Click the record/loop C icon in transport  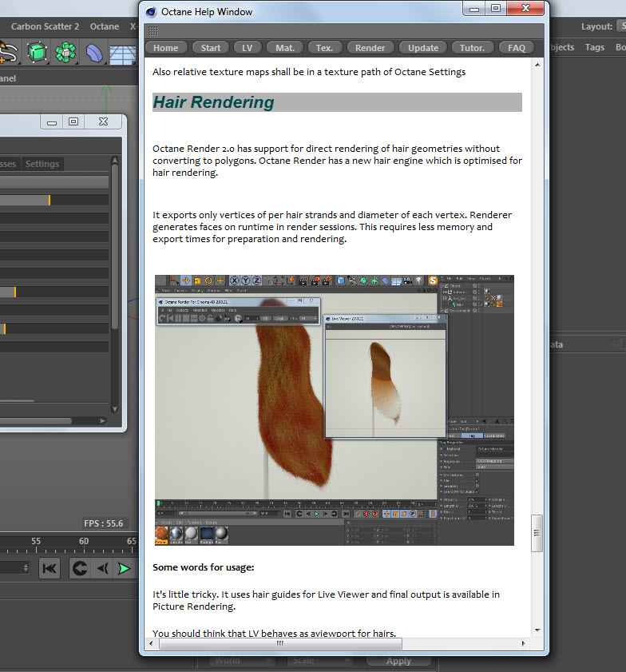80,569
